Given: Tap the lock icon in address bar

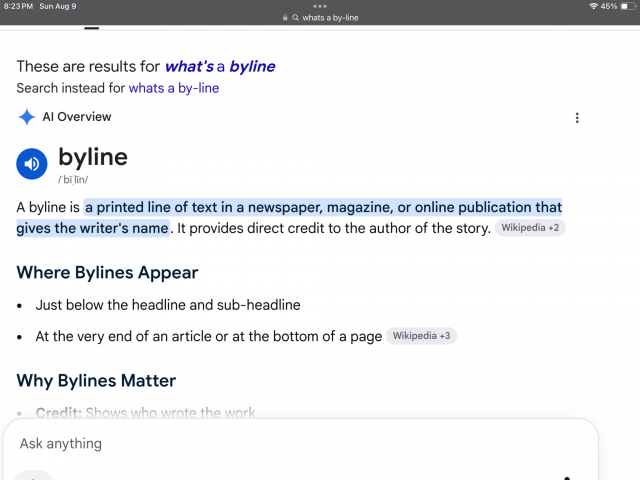Looking at the screenshot, I should click(285, 18).
